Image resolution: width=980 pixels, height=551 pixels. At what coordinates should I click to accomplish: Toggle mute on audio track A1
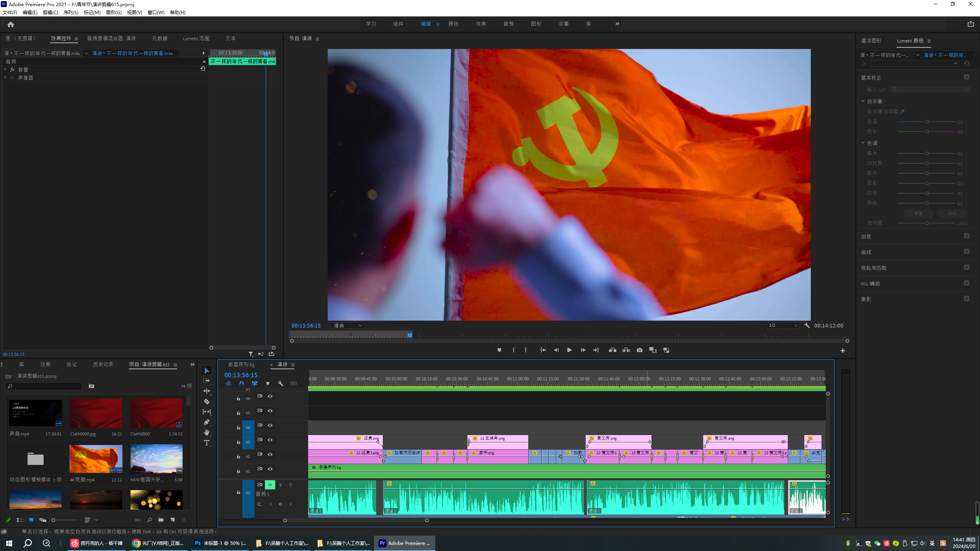[x=270, y=485]
